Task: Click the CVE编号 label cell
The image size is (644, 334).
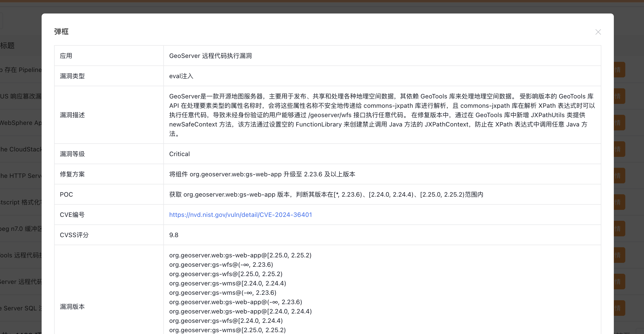Action: [109, 215]
